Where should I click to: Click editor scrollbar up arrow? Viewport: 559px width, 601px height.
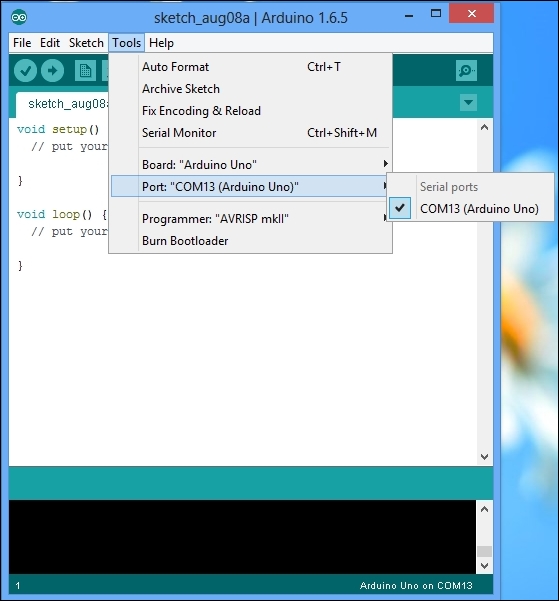(484, 127)
